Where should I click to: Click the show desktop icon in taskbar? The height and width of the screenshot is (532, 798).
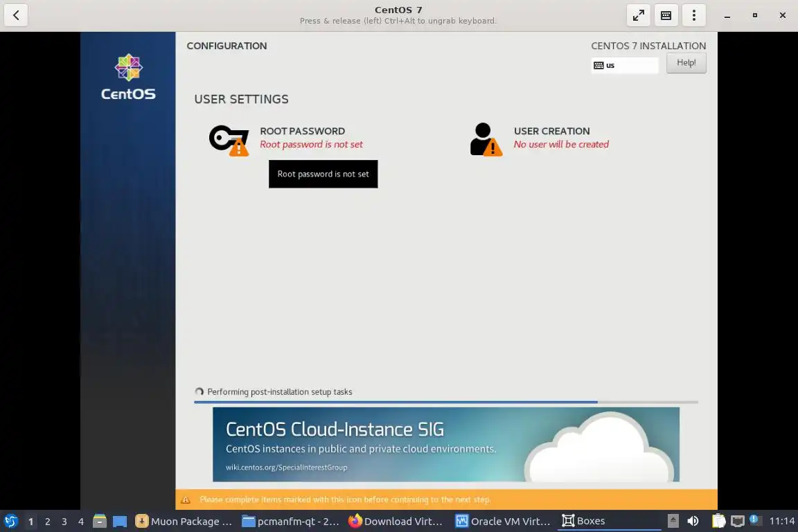coord(120,522)
